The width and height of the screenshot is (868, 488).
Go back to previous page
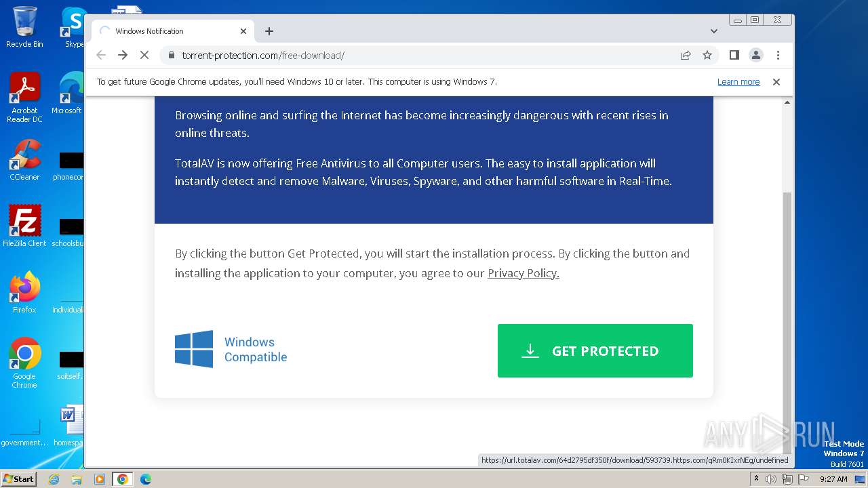pos(101,56)
